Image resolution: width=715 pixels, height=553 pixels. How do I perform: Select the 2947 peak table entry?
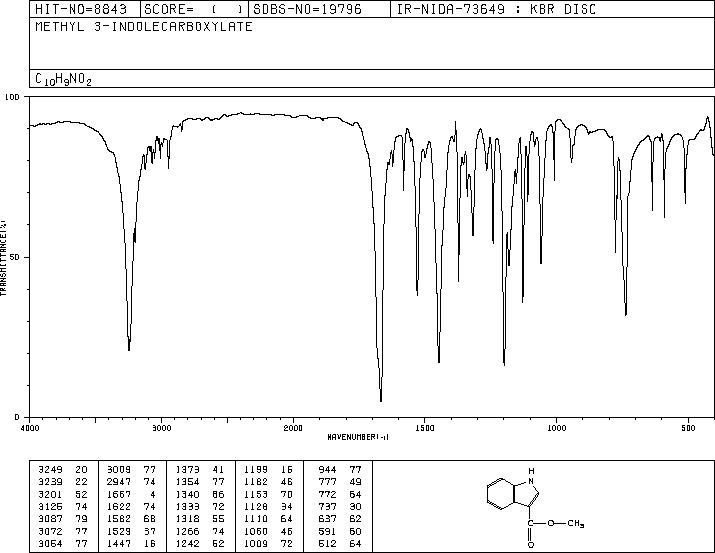point(132,482)
